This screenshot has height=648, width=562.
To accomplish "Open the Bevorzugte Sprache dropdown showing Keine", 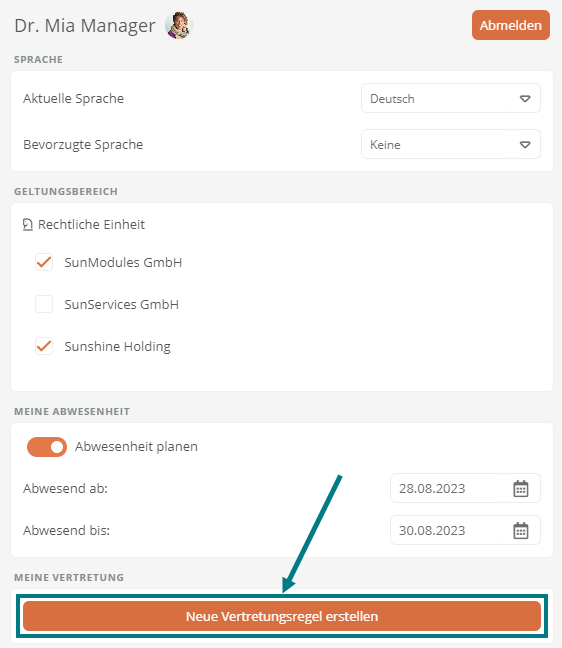I will pyautogui.click(x=451, y=144).
